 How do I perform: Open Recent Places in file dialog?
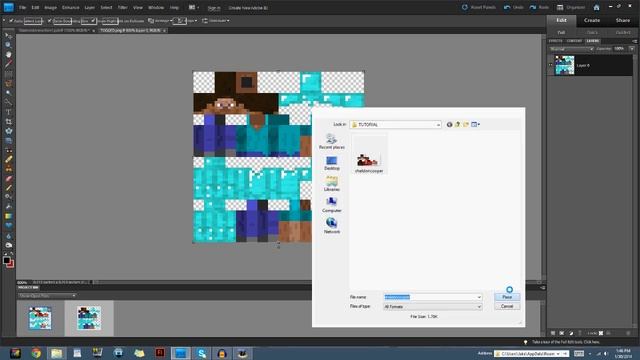(331, 141)
